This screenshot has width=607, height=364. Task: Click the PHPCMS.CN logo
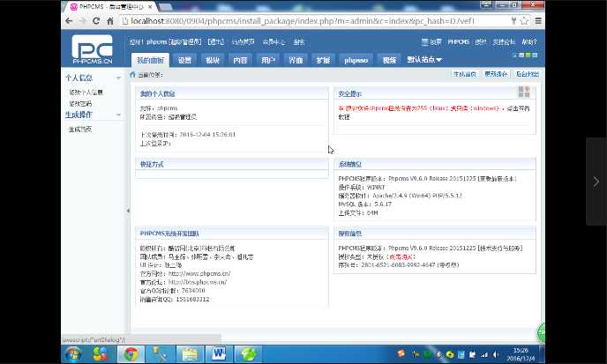[92, 48]
